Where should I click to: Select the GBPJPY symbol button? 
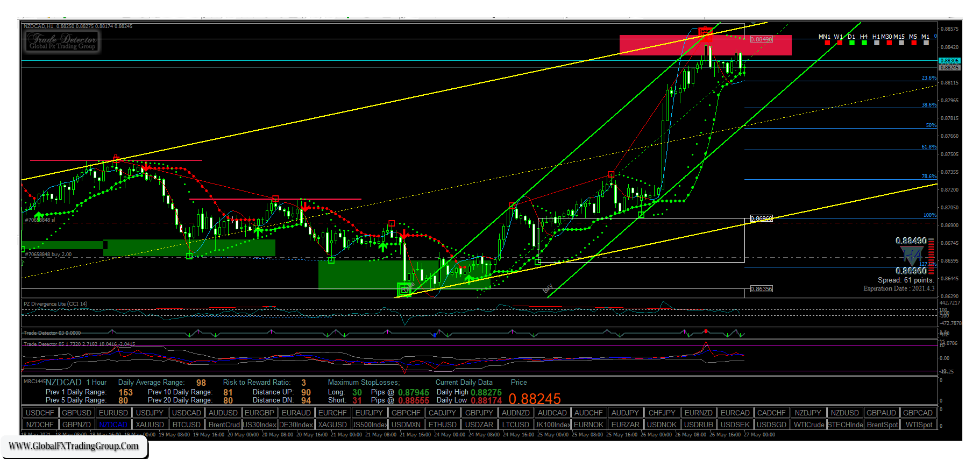479,413
